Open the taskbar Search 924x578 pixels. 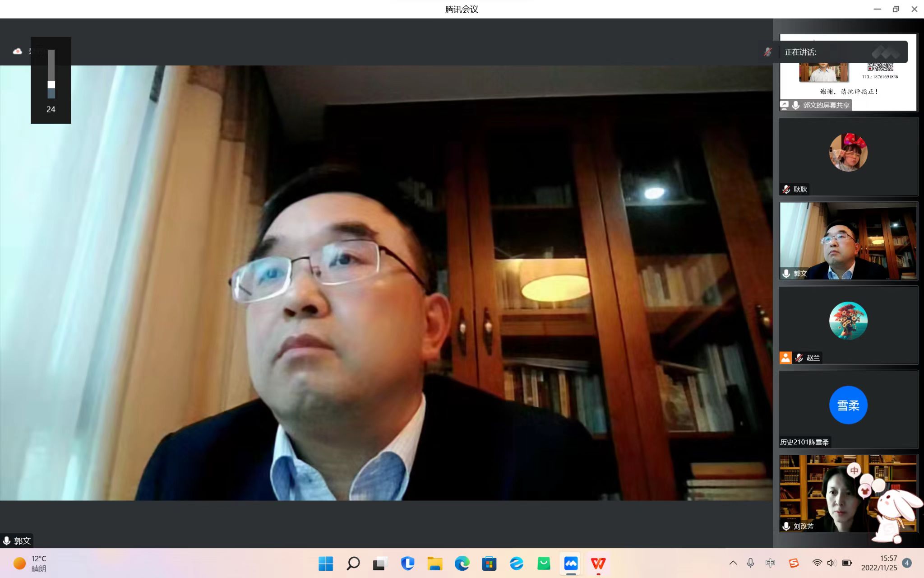(x=353, y=563)
